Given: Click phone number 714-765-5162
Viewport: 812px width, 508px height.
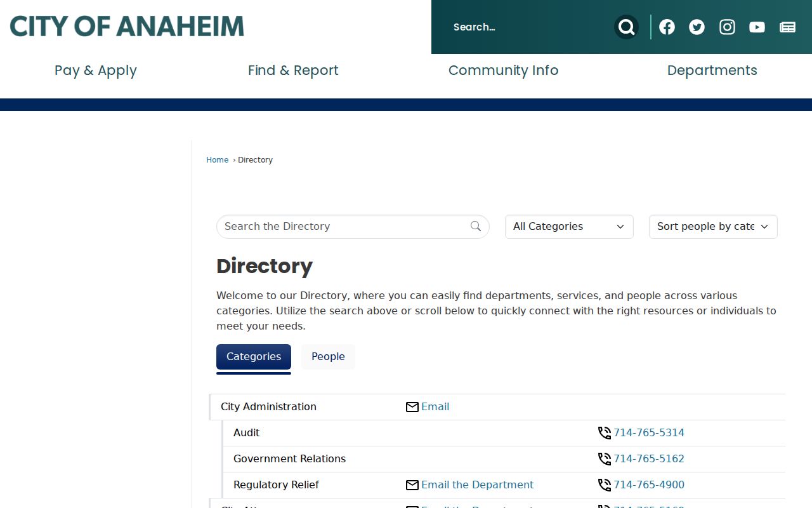Looking at the screenshot, I should click(x=649, y=459).
